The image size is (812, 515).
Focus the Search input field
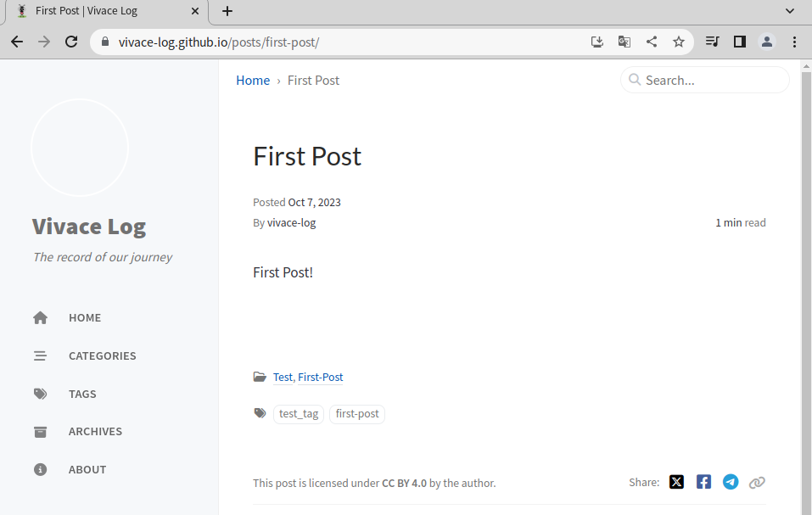[705, 81]
